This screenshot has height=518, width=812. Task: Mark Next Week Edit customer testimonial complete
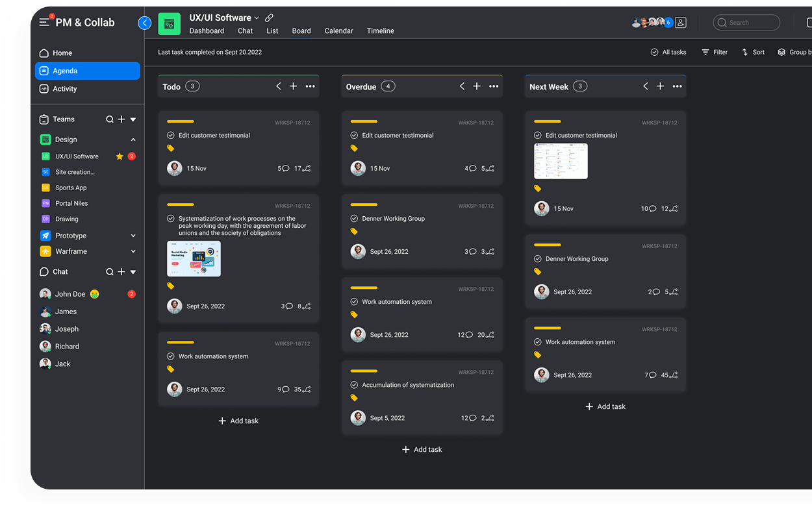[538, 136]
